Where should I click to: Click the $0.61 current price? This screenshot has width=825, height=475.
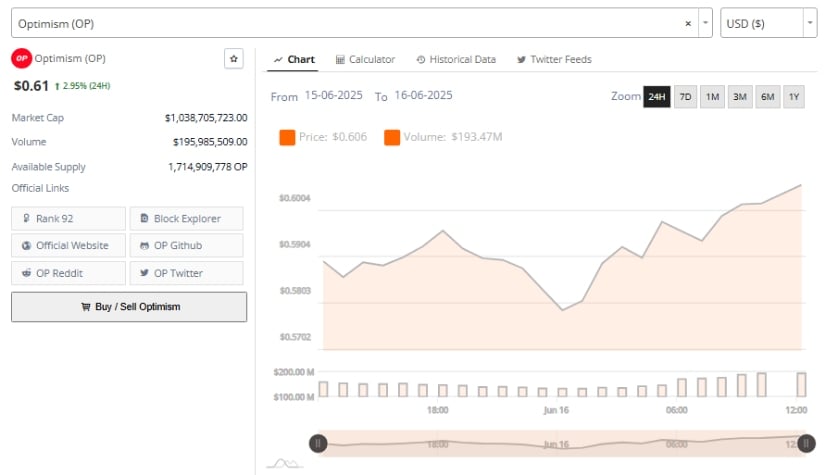tap(31, 86)
